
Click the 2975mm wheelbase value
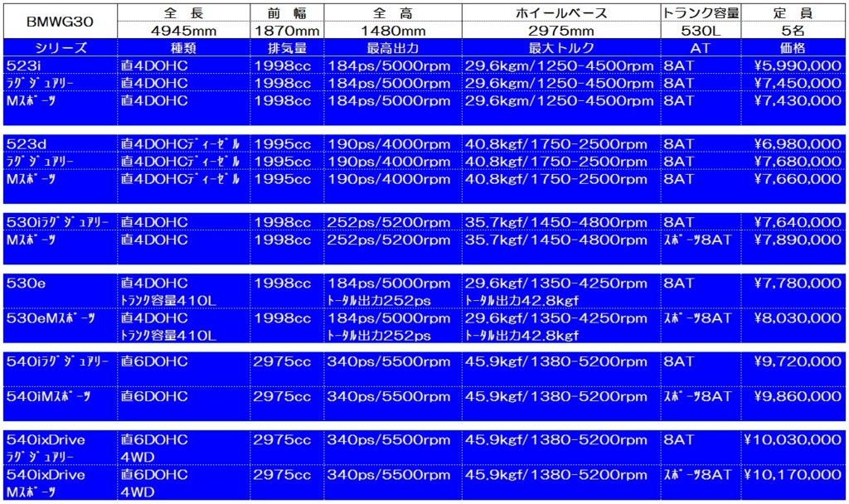[x=561, y=31]
